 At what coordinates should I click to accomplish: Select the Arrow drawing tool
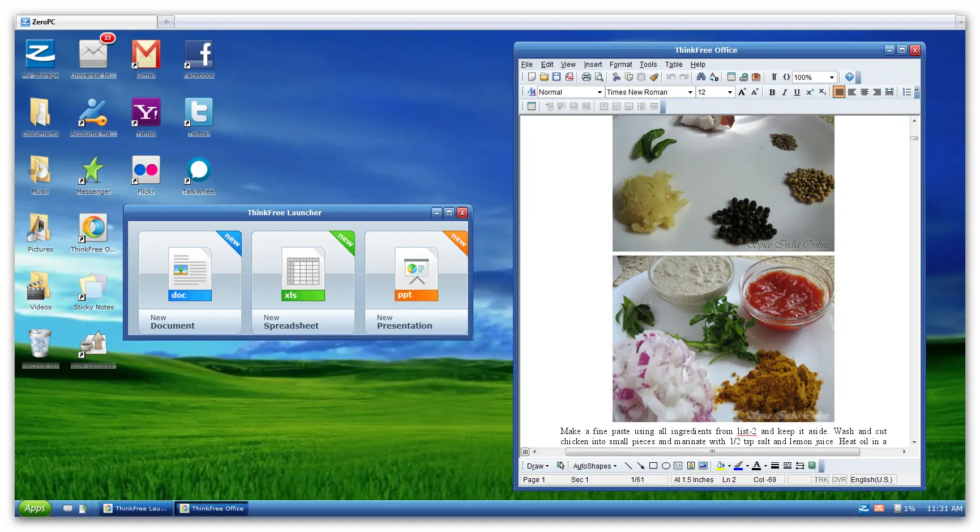click(x=641, y=466)
